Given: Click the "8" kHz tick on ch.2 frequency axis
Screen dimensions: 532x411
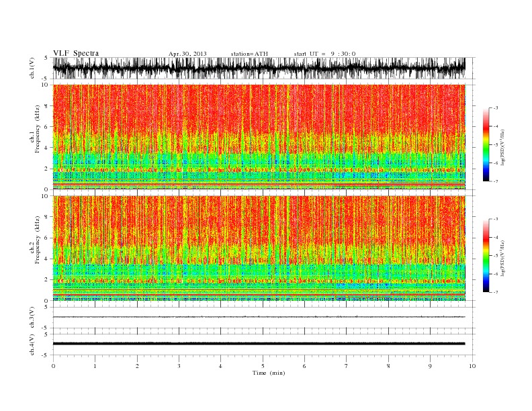Looking at the screenshot, I should pos(46,217).
